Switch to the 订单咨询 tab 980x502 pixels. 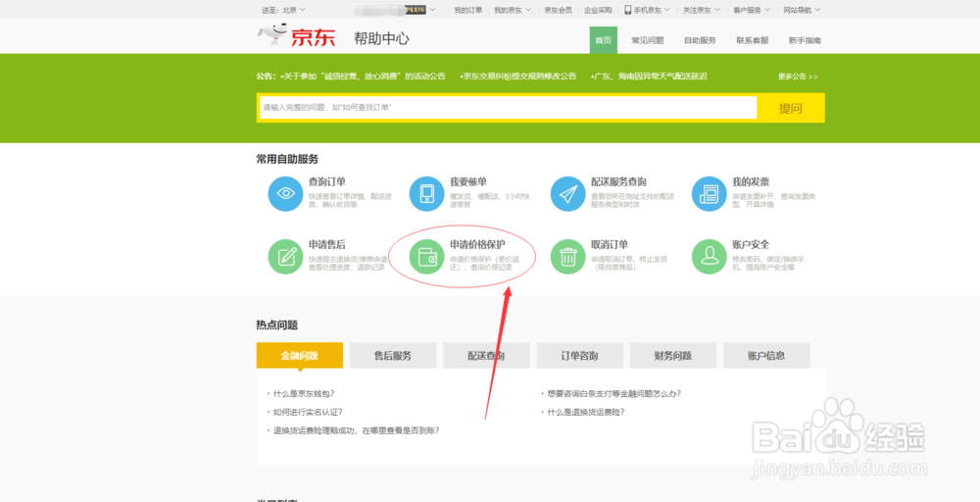pyautogui.click(x=579, y=356)
